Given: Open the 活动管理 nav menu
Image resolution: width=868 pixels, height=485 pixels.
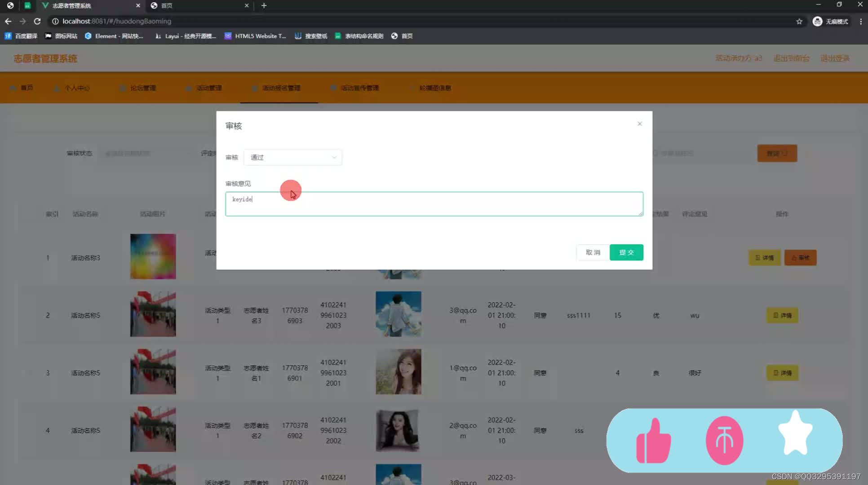Looking at the screenshot, I should [x=204, y=88].
